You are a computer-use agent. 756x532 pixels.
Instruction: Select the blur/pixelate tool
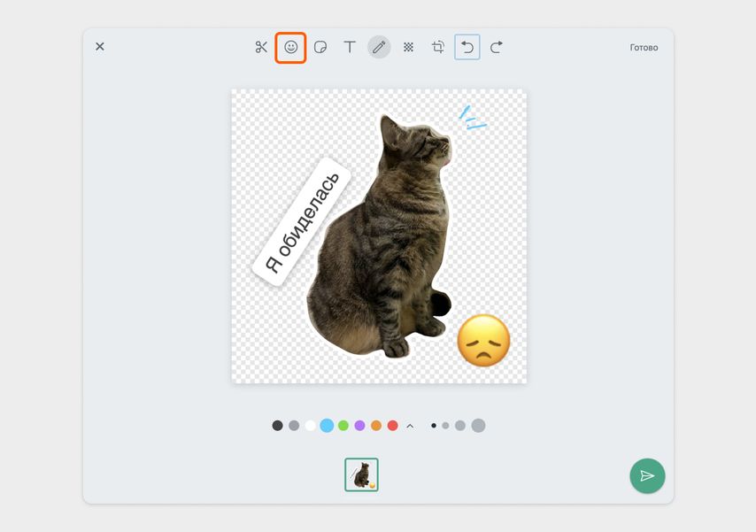click(x=408, y=47)
